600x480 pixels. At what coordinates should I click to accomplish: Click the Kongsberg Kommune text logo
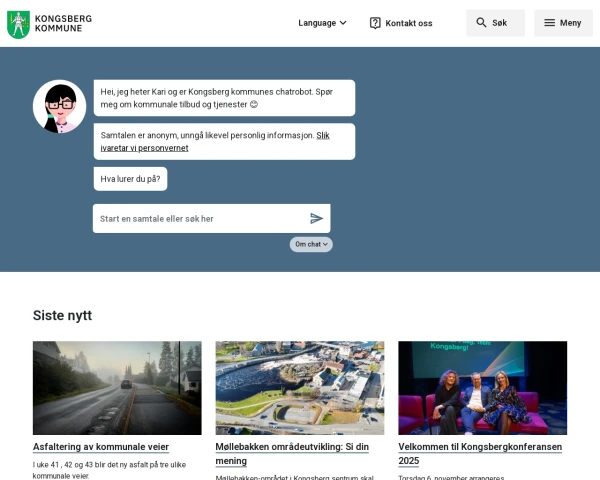[x=63, y=23]
